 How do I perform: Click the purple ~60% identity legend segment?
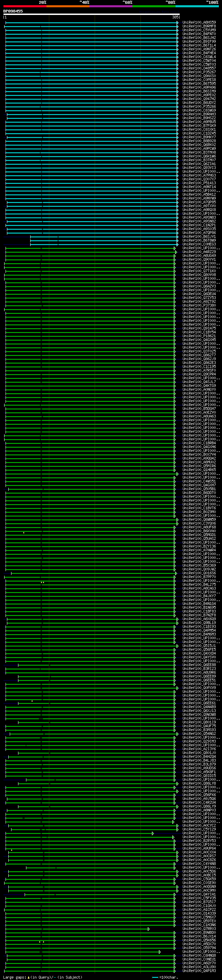(x=111, y=6)
